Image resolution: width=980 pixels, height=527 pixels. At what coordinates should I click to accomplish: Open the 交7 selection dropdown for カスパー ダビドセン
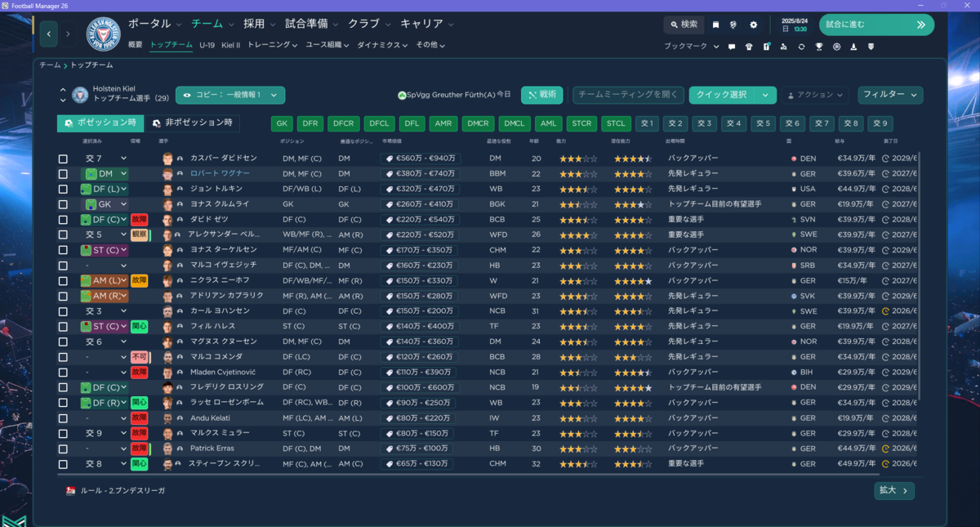click(105, 159)
